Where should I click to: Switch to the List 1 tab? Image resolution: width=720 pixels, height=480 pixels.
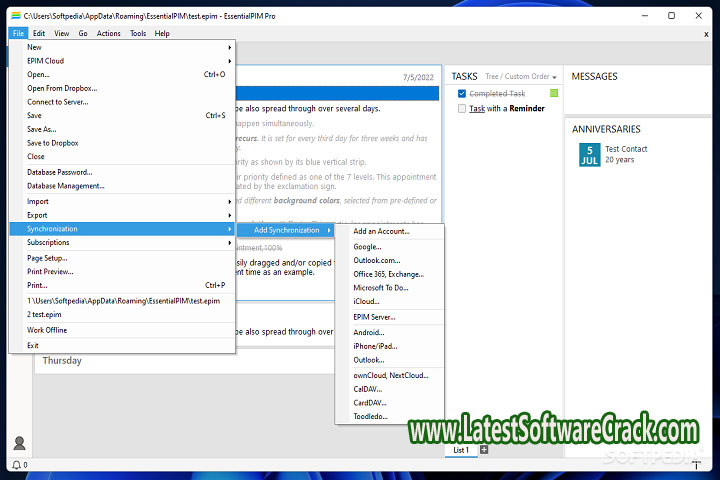click(x=461, y=450)
